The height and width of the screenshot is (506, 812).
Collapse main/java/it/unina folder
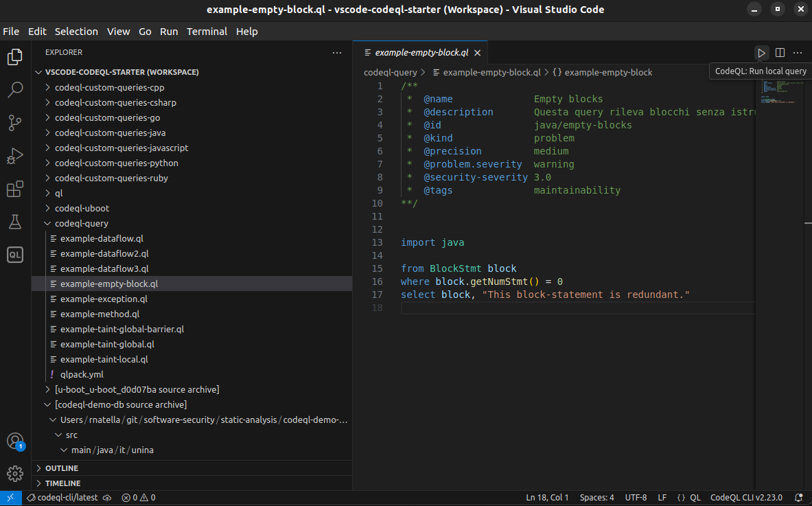pos(192,450)
